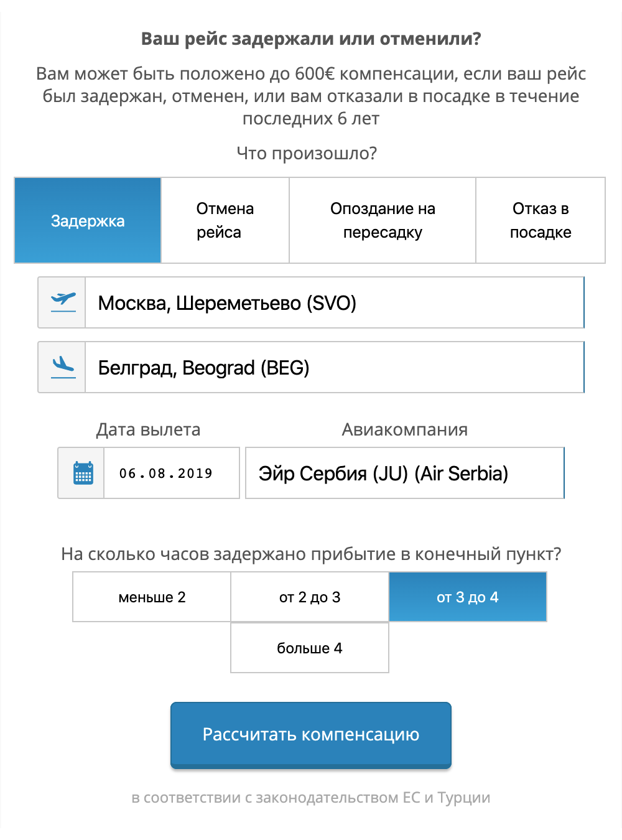
Task: Click the departing airplane icon
Action: 63,302
